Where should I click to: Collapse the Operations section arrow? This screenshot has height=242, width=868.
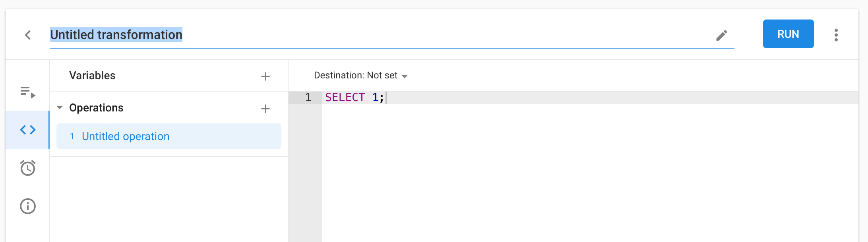[60, 108]
